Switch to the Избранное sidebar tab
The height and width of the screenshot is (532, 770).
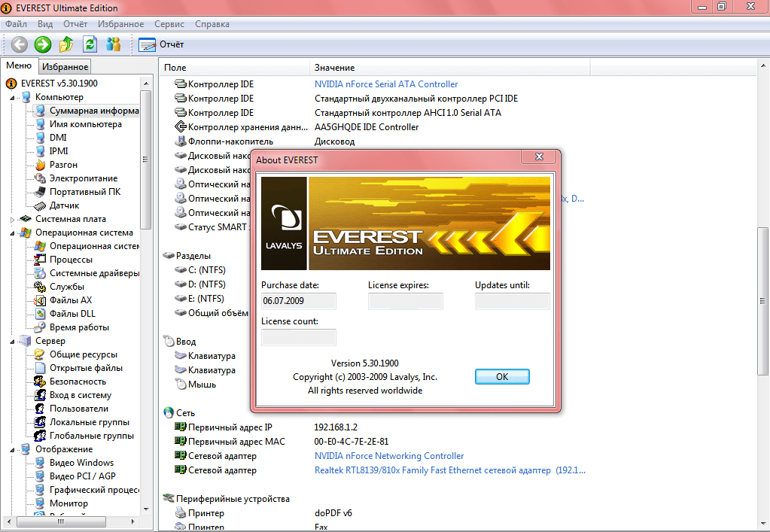point(65,67)
